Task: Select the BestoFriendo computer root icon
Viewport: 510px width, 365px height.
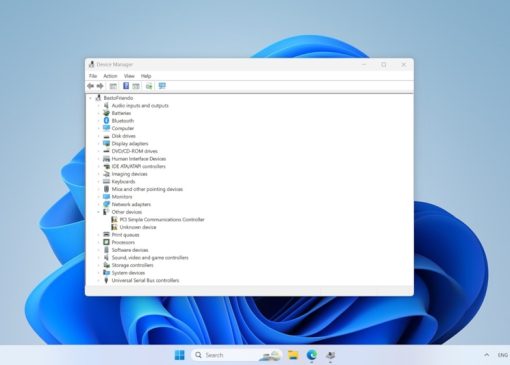Action: [x=98, y=98]
